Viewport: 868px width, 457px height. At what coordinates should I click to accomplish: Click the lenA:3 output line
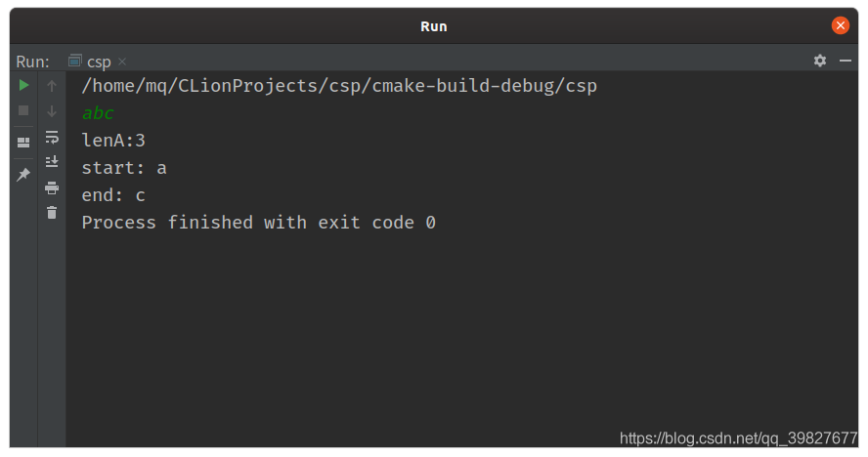pyautogui.click(x=113, y=141)
